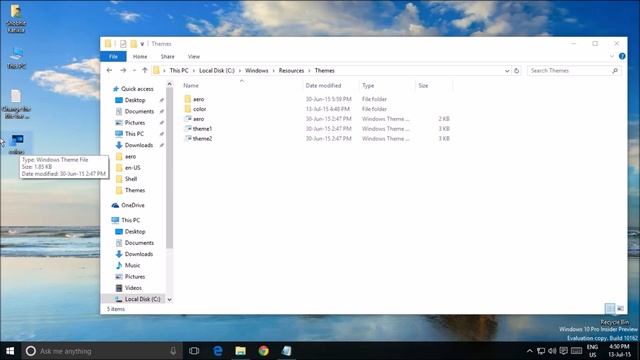This screenshot has width=640, height=360.
Task: Switch to details view layout
Action: (609, 309)
